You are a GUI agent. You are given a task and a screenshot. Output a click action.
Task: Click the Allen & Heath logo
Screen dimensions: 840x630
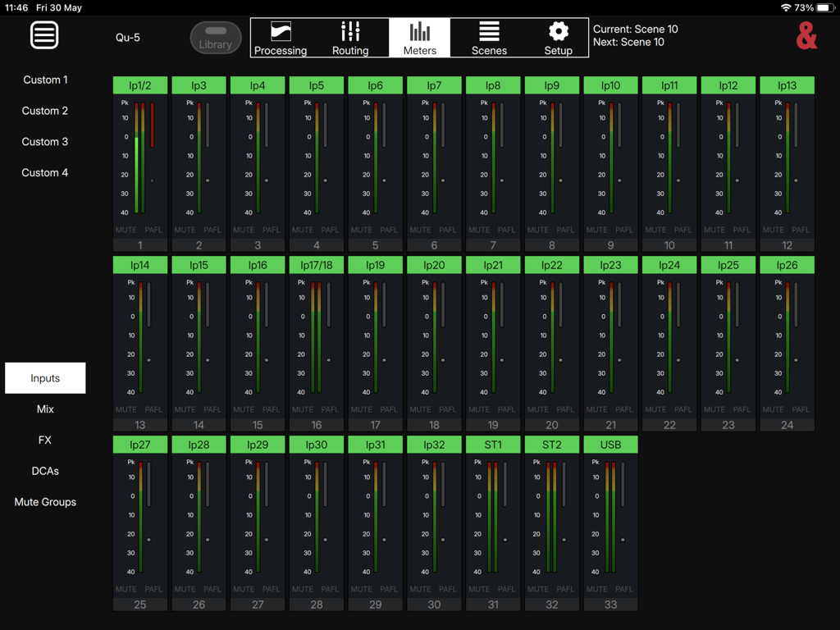tap(807, 36)
